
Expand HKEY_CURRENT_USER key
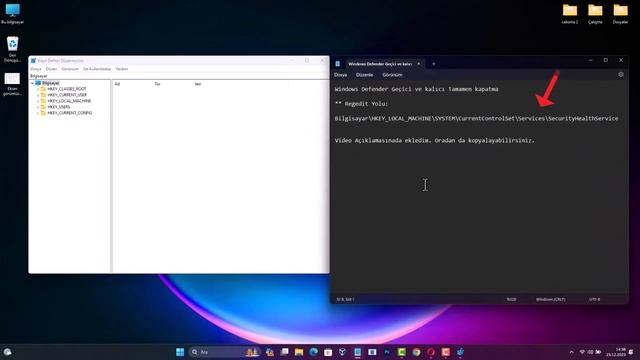pos(38,95)
